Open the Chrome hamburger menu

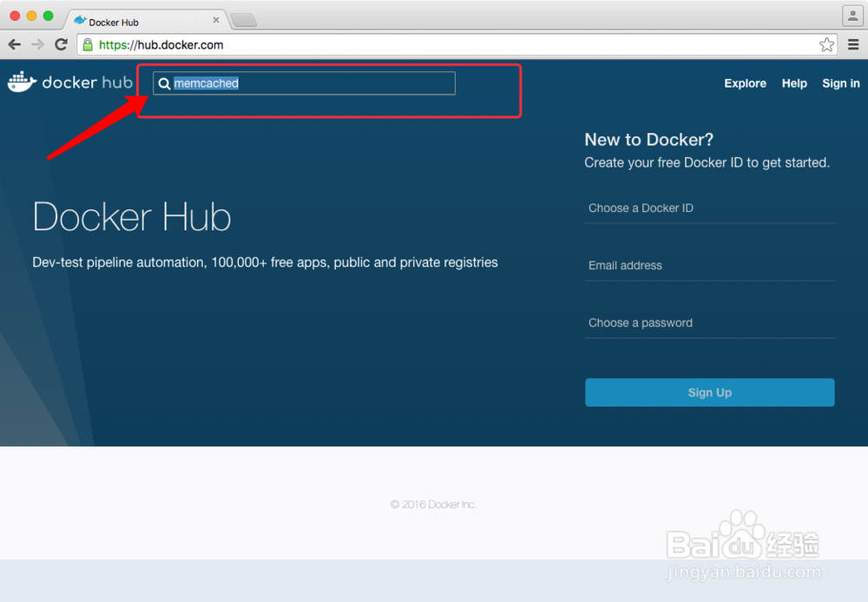(853, 44)
